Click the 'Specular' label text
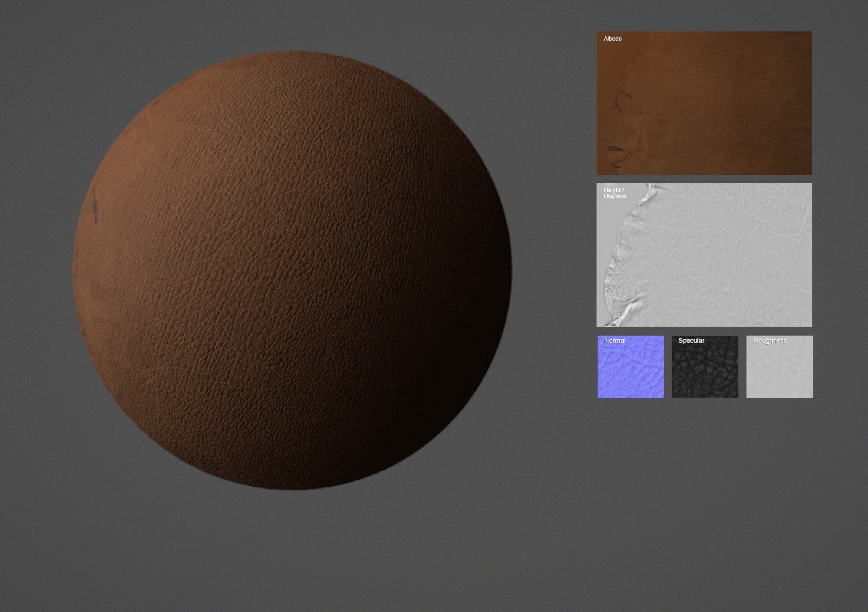868x612 pixels. tap(691, 341)
